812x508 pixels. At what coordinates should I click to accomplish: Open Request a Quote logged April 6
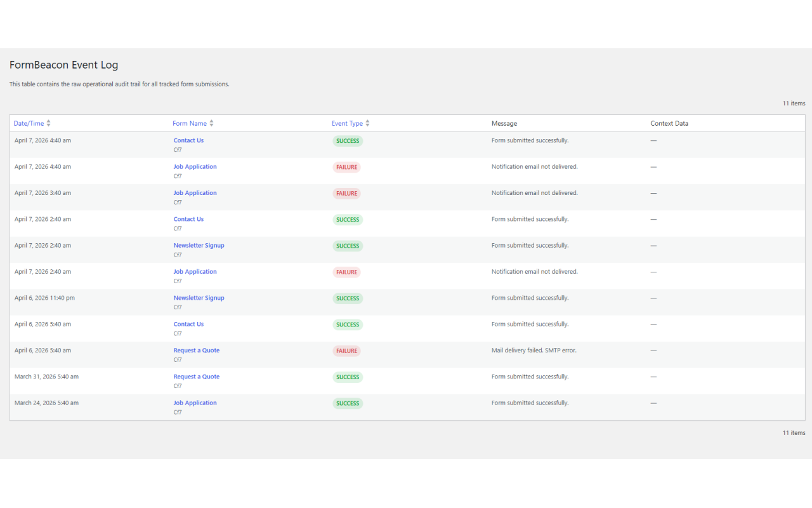click(x=197, y=351)
